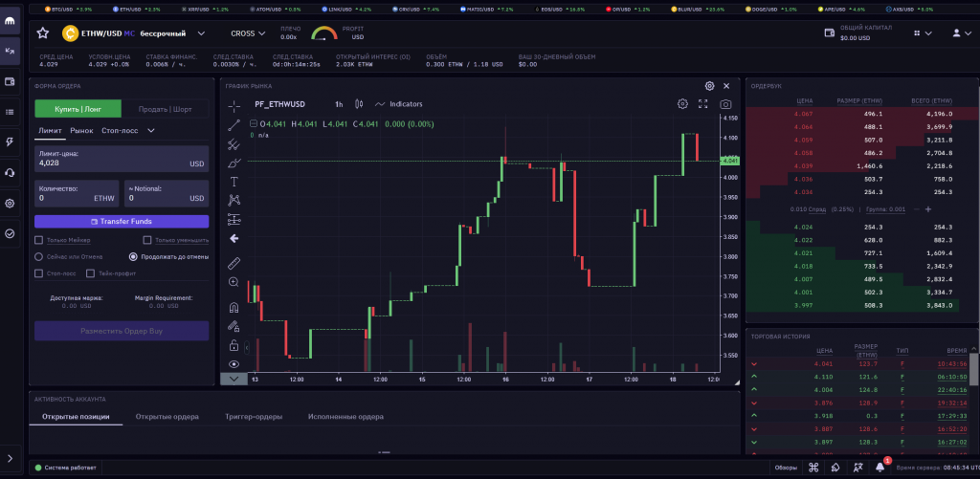Viewport: 980px width, 479px height.
Task: Open Indicators on the chart
Action: coord(399,103)
